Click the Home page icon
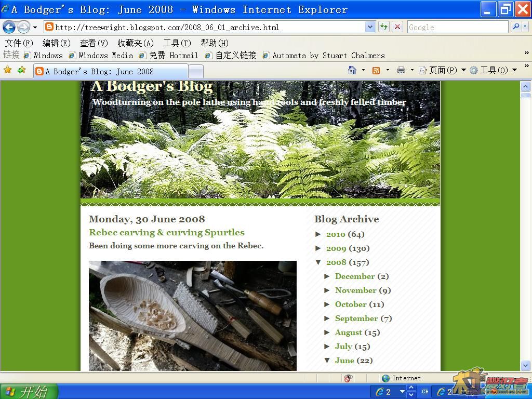The height and width of the screenshot is (399, 532). tap(352, 70)
